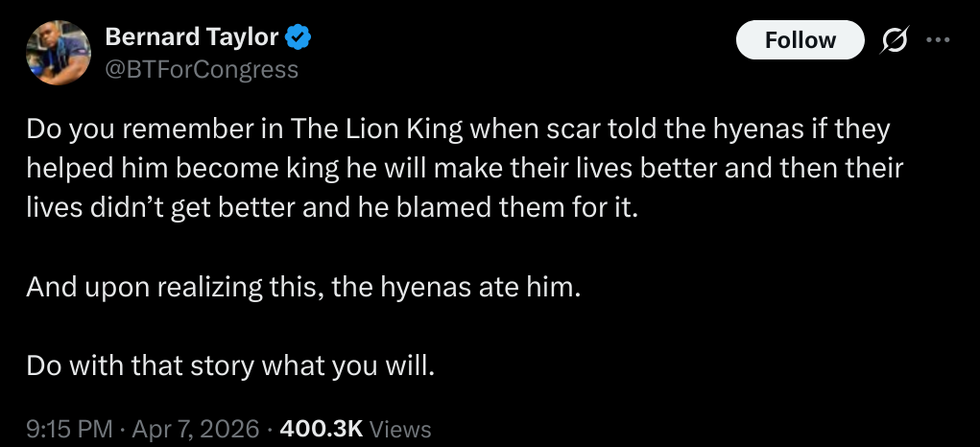This screenshot has width=980, height=447.
Task: Open the three-dot More options menu
Action: tap(937, 40)
